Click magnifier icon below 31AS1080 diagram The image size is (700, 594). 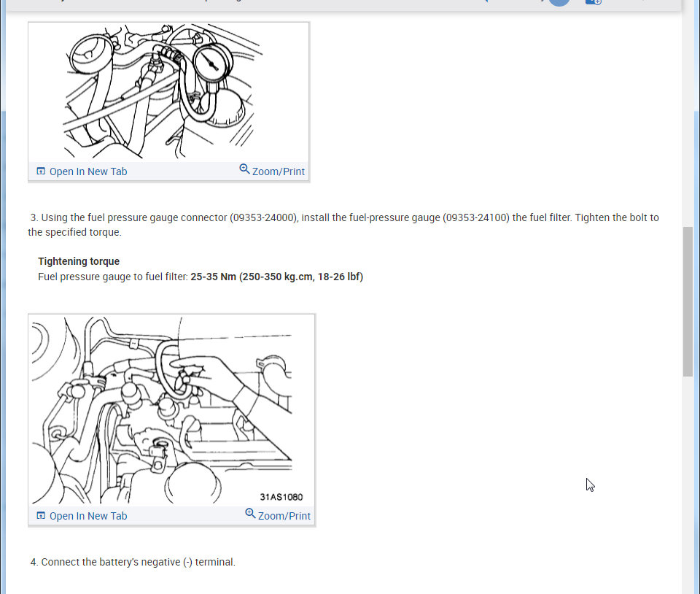click(250, 514)
